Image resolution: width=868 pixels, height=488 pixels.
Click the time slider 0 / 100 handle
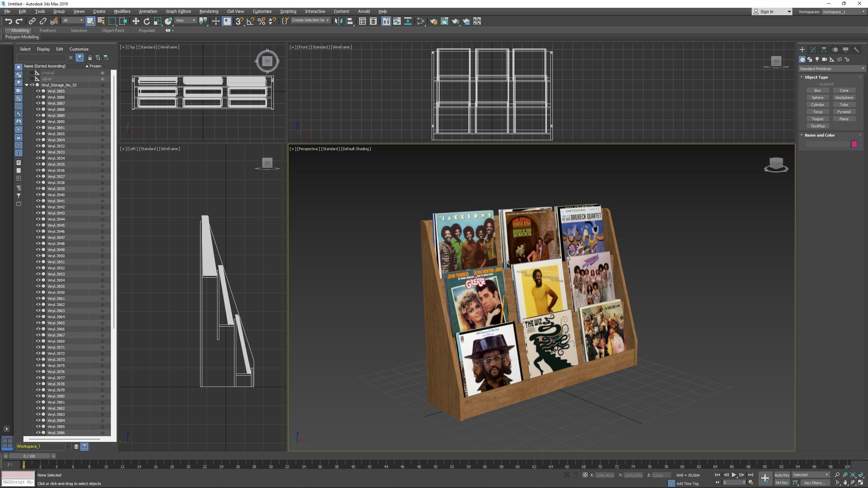[x=29, y=456]
